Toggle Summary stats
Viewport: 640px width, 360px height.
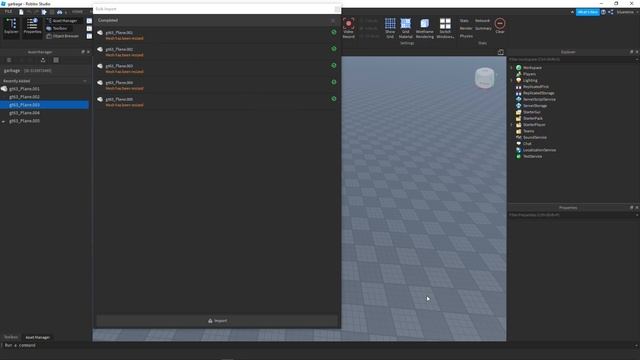[x=483, y=28]
